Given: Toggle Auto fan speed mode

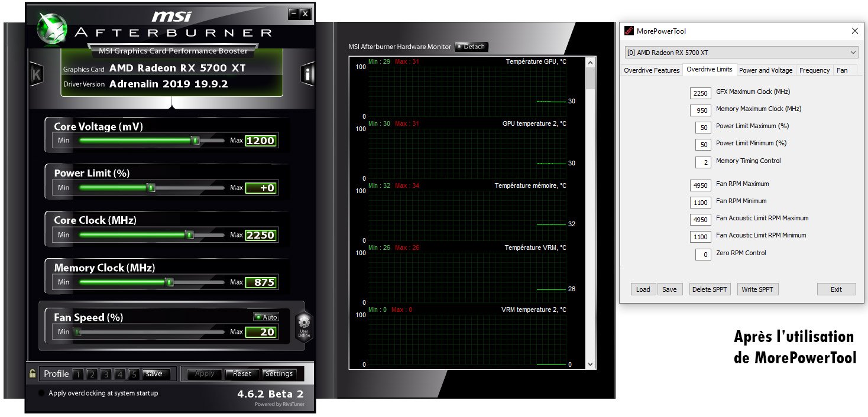Looking at the screenshot, I should click(266, 317).
